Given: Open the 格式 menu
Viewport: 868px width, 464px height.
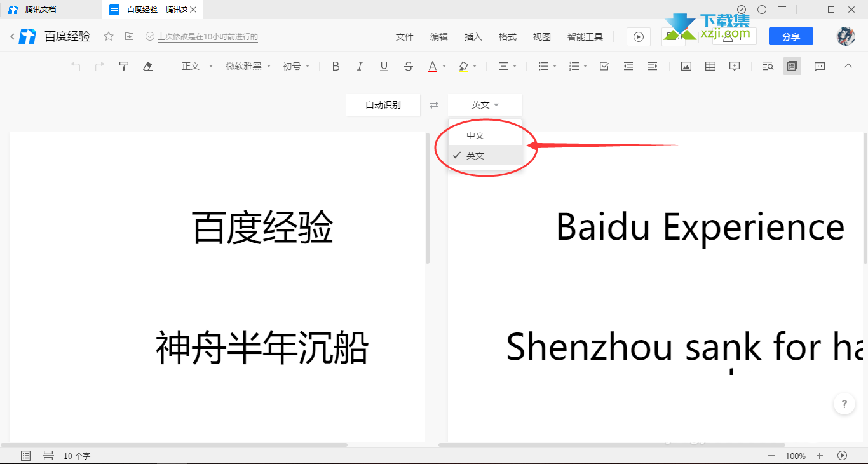Looking at the screenshot, I should [508, 37].
